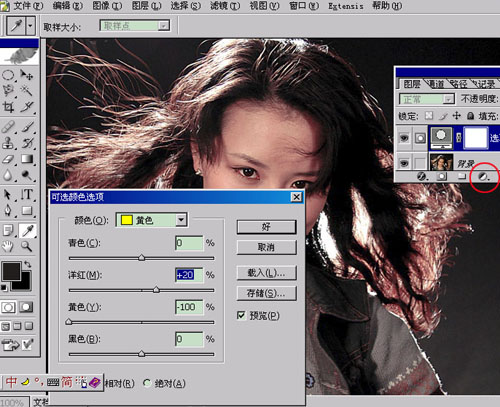Switch to the 通道 channels tab
The width and height of the screenshot is (500, 407).
coord(436,84)
